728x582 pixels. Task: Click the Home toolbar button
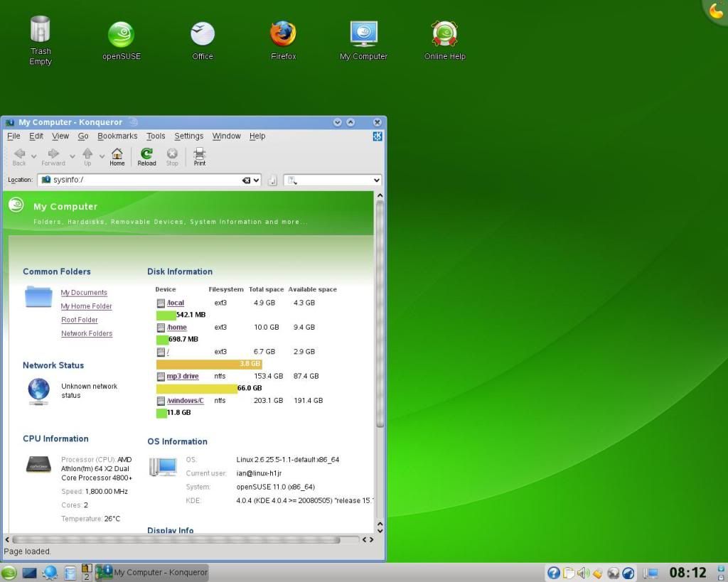(x=117, y=157)
